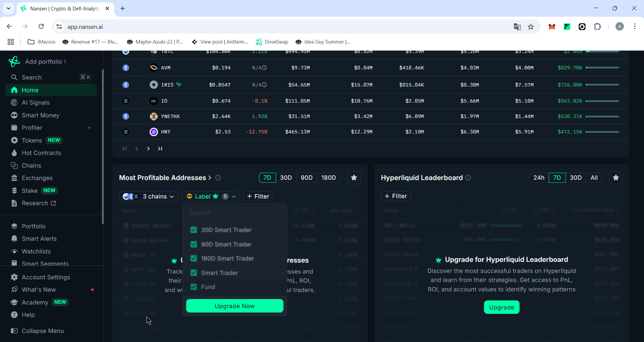Image resolution: width=644 pixels, height=342 pixels.
Task: Collapse the sidebar menu
Action: tap(38, 331)
